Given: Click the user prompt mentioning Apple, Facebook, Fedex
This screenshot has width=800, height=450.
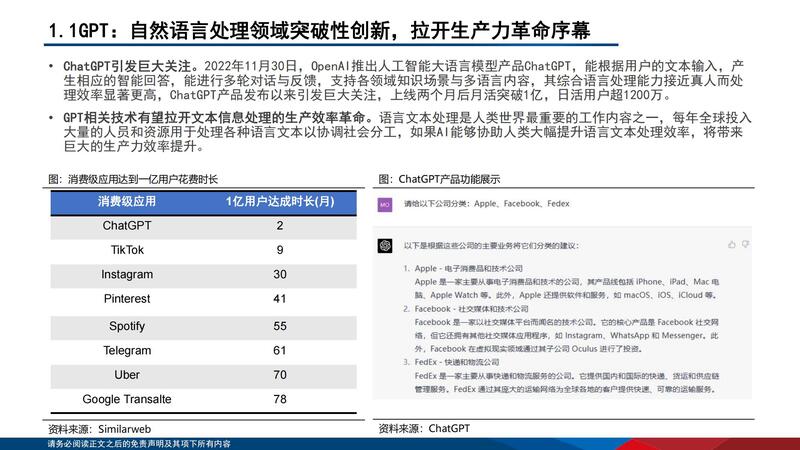Looking at the screenshot, I should coord(487,204).
